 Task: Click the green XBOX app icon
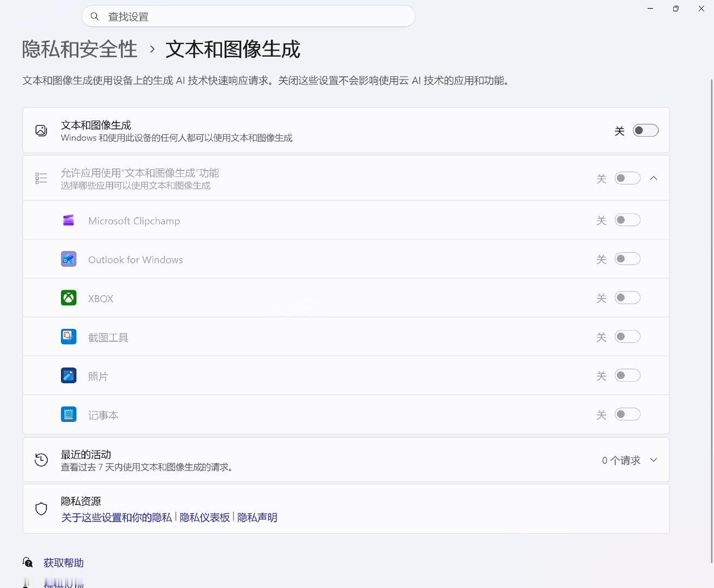(x=69, y=298)
